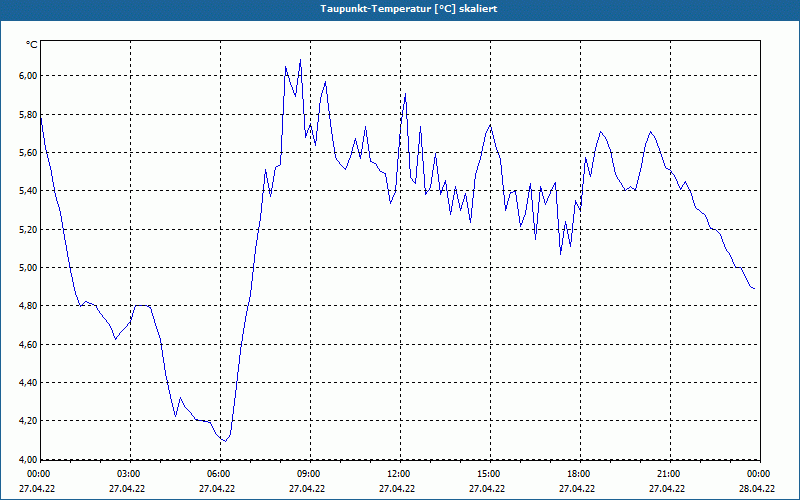Image resolution: width=800 pixels, height=500 pixels.
Task: Click the 09:00 time label
Action: [308, 474]
